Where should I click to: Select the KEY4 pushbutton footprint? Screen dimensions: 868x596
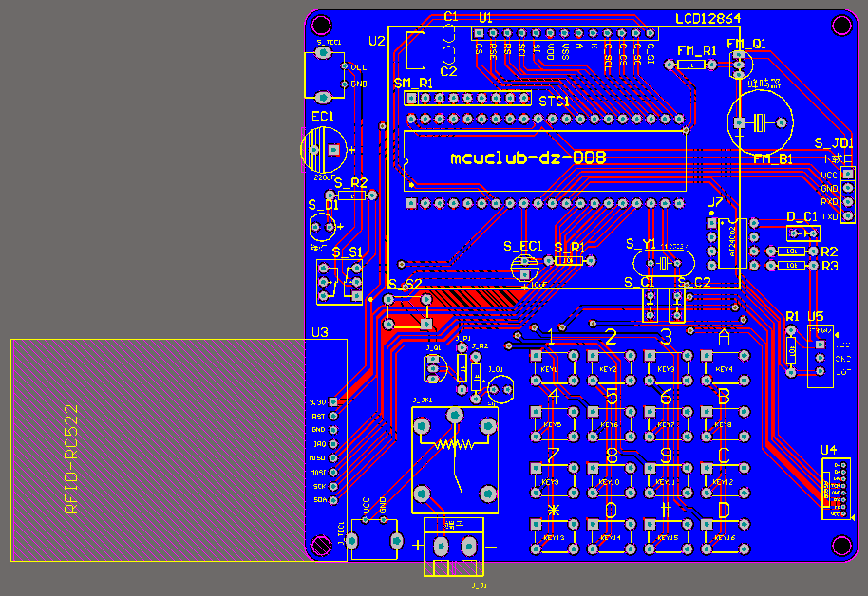click(x=726, y=368)
